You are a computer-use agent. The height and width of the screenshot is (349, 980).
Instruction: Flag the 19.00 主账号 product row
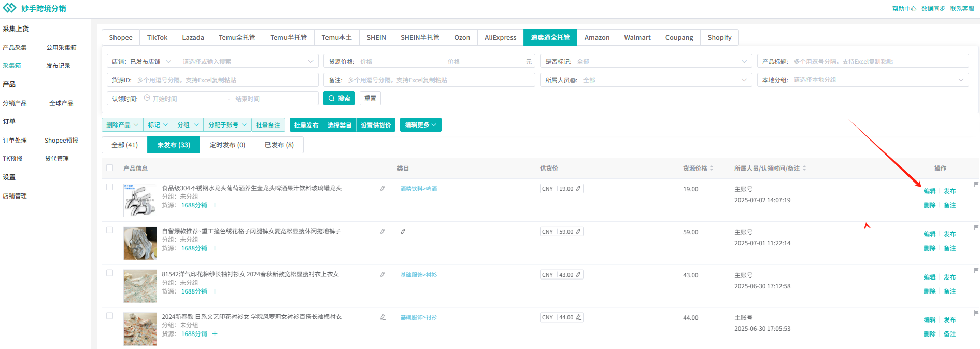[x=976, y=184]
